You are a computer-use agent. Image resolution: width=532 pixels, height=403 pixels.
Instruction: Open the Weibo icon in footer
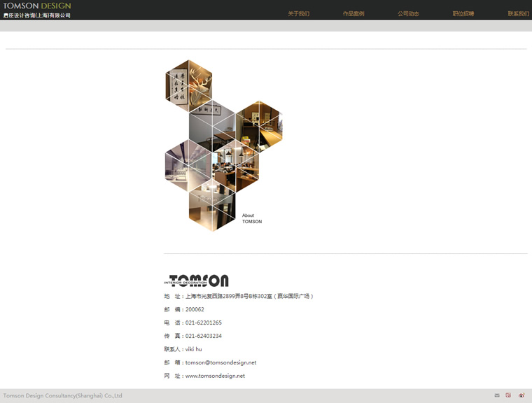point(521,395)
